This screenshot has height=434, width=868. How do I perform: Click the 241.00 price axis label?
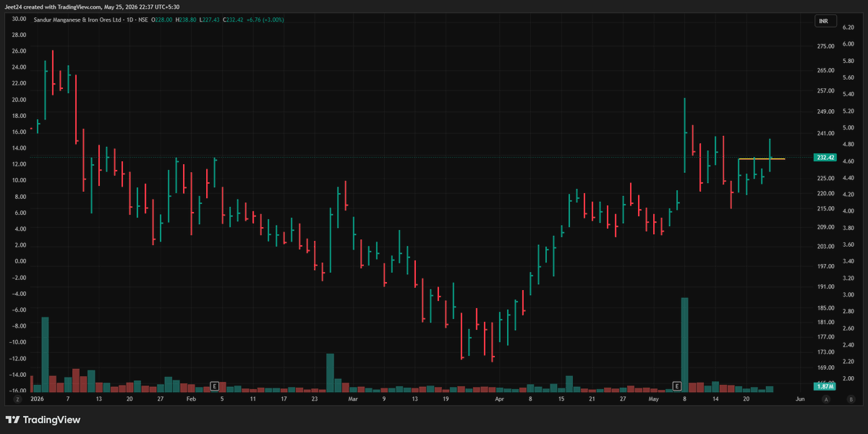click(x=825, y=134)
